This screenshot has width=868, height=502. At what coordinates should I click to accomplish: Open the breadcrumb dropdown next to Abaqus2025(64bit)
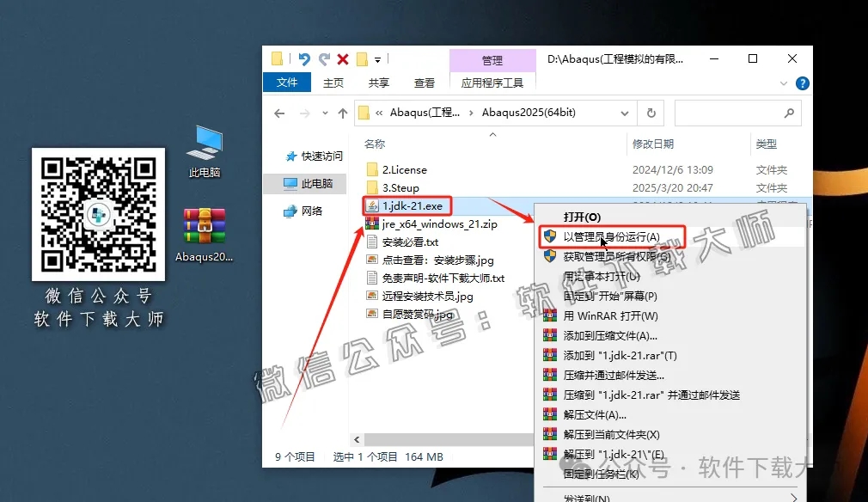coord(623,113)
